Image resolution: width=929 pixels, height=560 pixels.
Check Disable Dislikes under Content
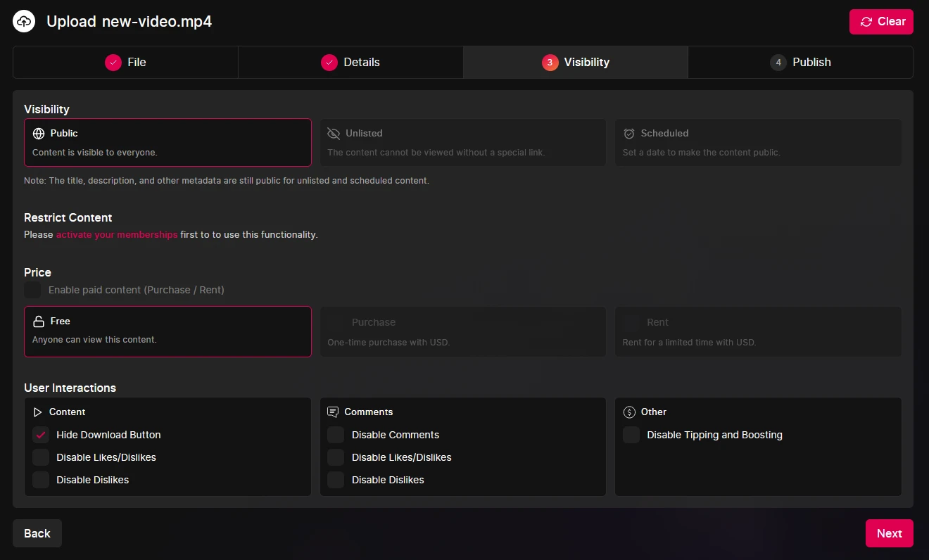tap(41, 480)
